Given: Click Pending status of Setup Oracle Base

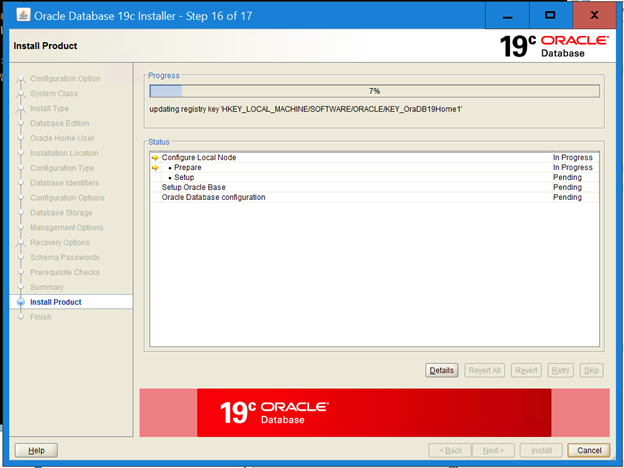Looking at the screenshot, I should pos(567,187).
